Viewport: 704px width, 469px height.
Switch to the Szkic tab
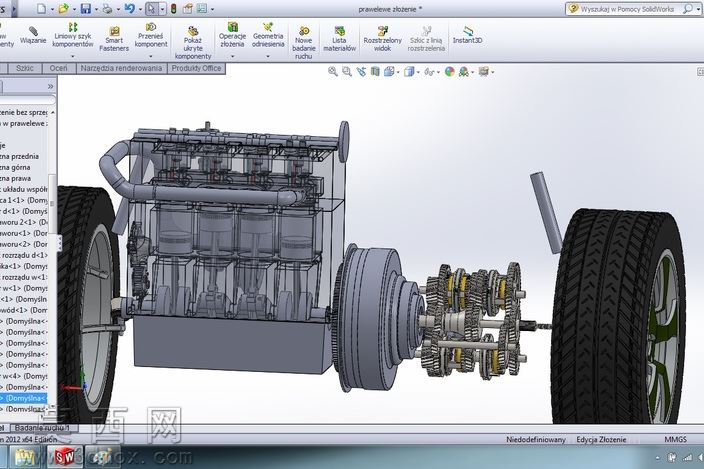(25, 68)
